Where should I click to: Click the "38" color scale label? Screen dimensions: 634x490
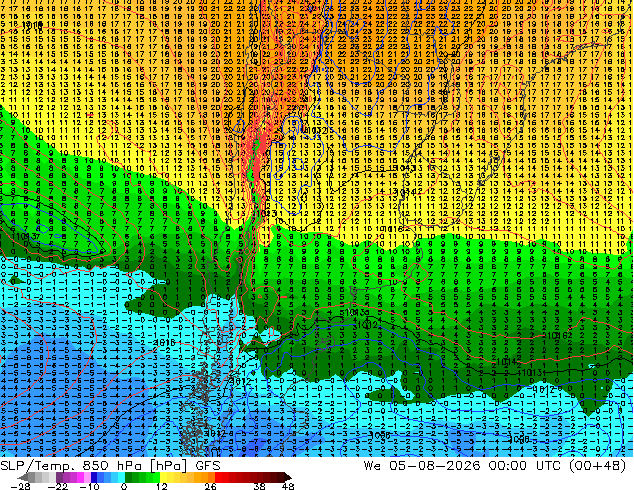pyautogui.click(x=260, y=486)
